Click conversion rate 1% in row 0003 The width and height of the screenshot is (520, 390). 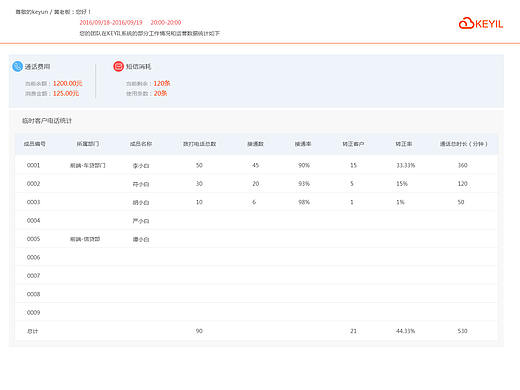400,202
